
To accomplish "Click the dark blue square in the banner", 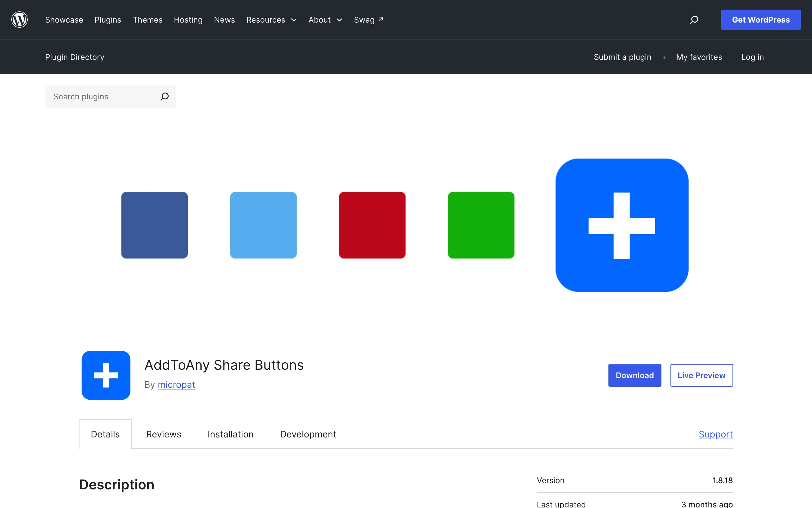I will tap(154, 225).
